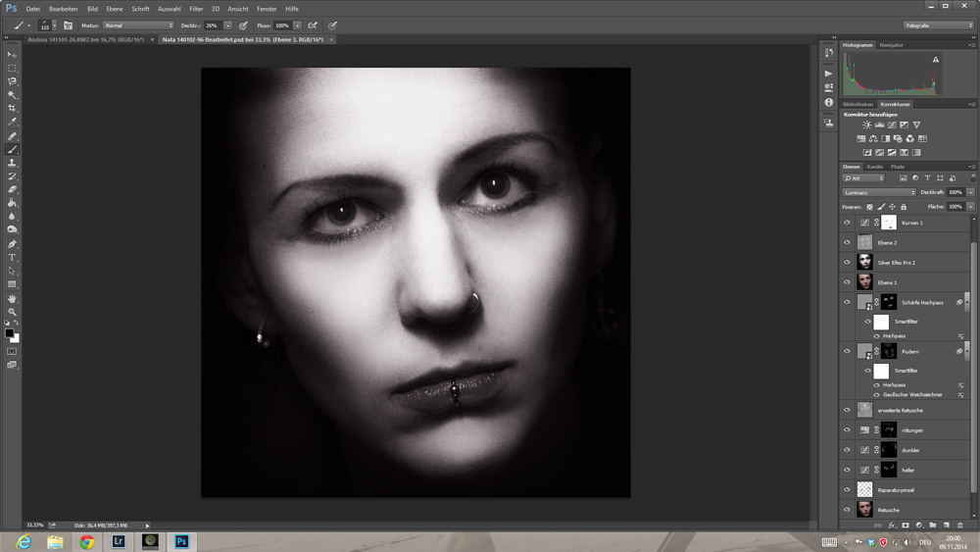
Task: Select the Clone Stamp tool
Action: (x=12, y=163)
